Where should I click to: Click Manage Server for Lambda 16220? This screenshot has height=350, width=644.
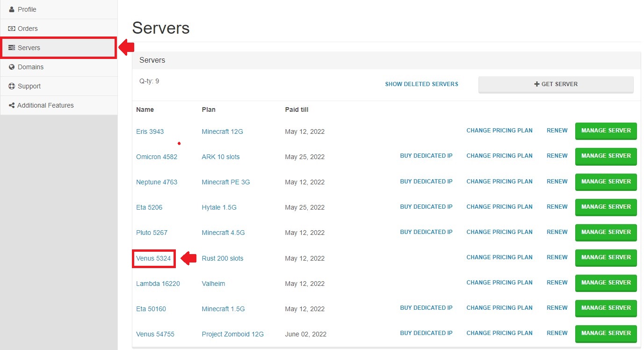[606, 283]
